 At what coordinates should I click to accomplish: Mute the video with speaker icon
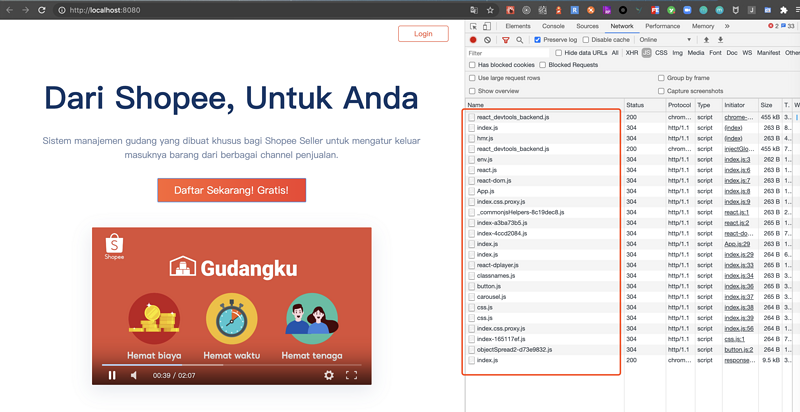[134, 375]
